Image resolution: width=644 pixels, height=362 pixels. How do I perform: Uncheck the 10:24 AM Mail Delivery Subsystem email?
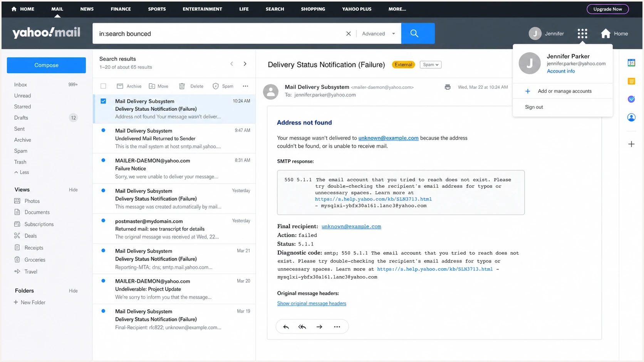pos(103,101)
